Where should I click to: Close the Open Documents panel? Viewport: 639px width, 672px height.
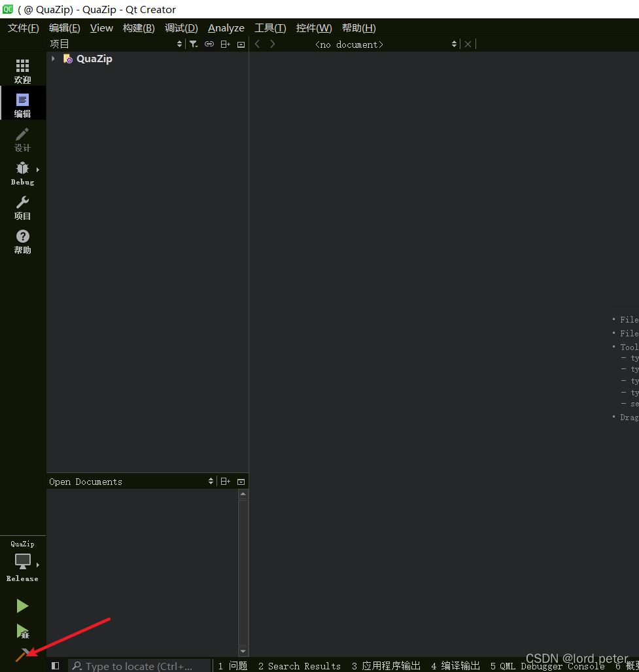coord(241,482)
